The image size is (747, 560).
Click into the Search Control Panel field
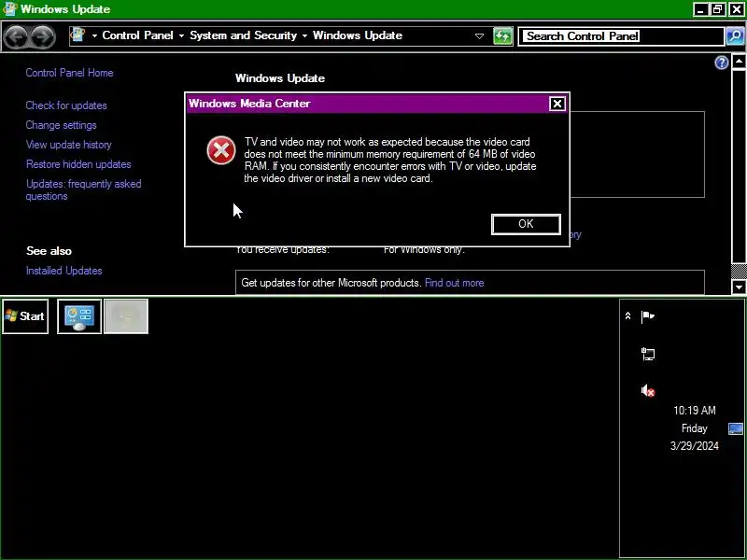(x=621, y=36)
